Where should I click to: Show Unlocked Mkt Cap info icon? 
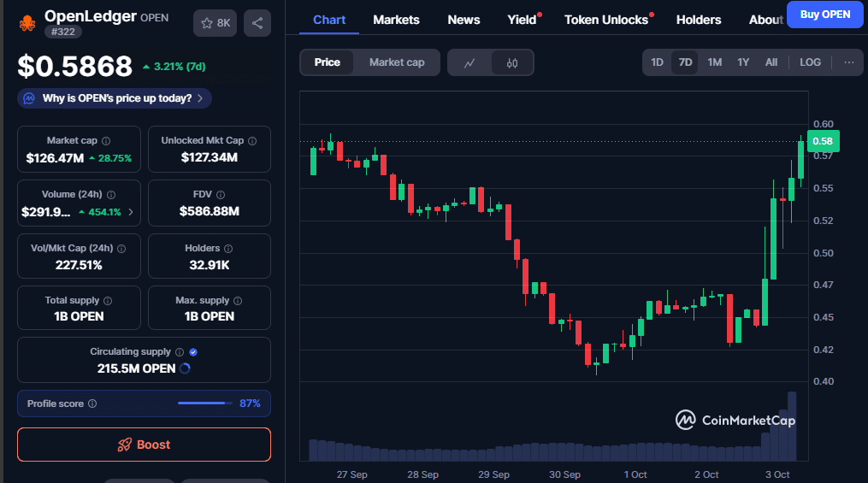tap(252, 141)
